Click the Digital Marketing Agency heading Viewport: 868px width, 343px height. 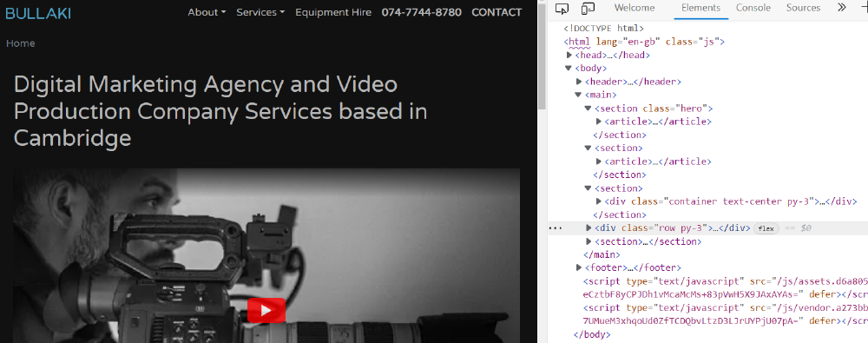pos(220,111)
